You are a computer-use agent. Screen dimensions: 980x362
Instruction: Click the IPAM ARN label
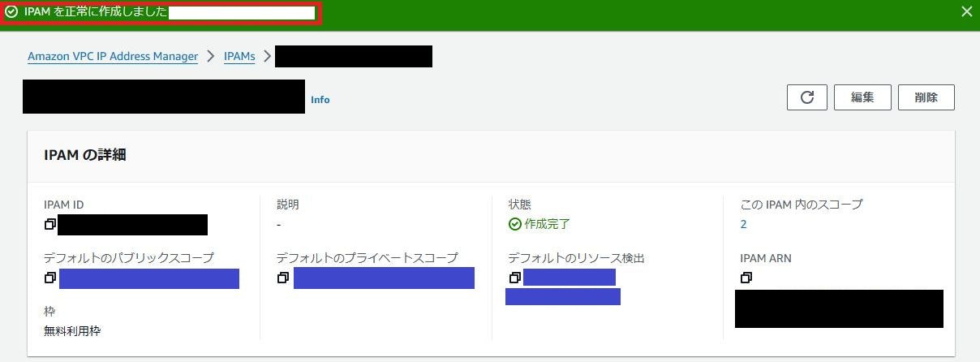pyautogui.click(x=766, y=258)
